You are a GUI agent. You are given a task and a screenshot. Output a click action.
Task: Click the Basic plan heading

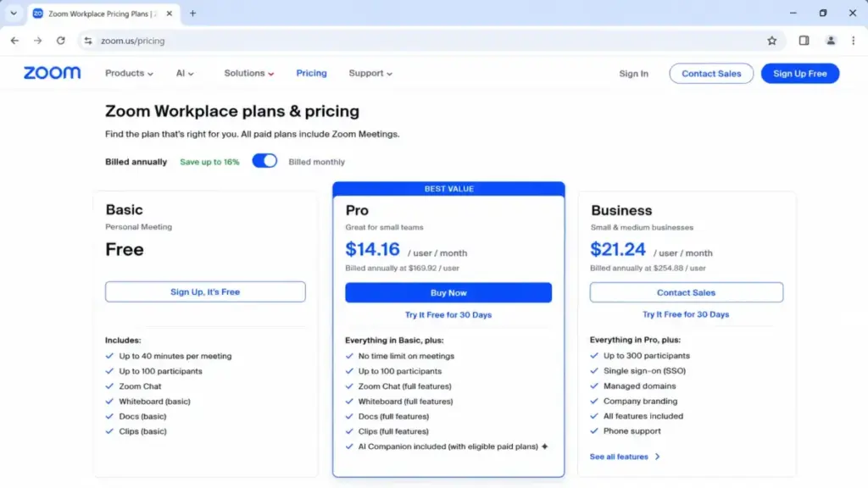(124, 210)
